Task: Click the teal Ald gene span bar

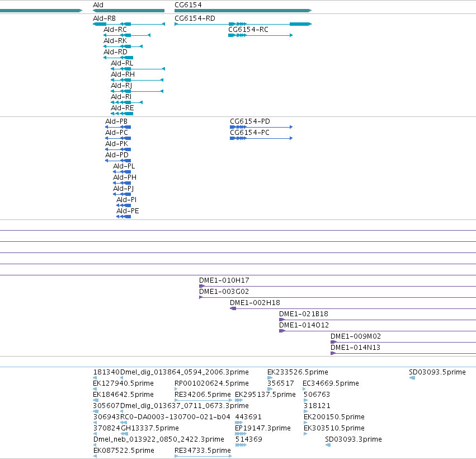Action: click(129, 11)
